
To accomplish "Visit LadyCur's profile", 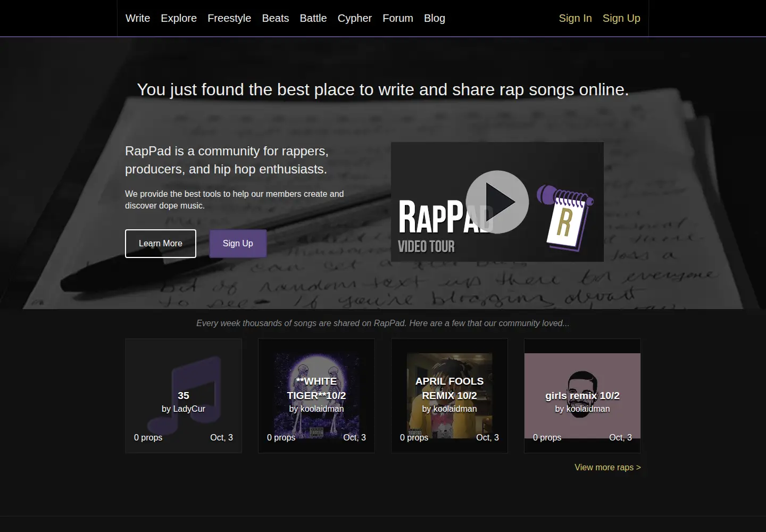I will click(190, 409).
